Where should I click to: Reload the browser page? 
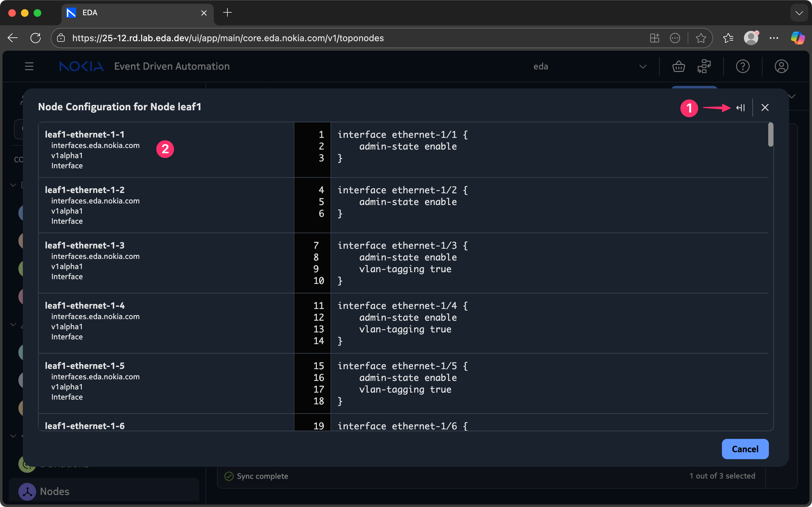click(36, 38)
